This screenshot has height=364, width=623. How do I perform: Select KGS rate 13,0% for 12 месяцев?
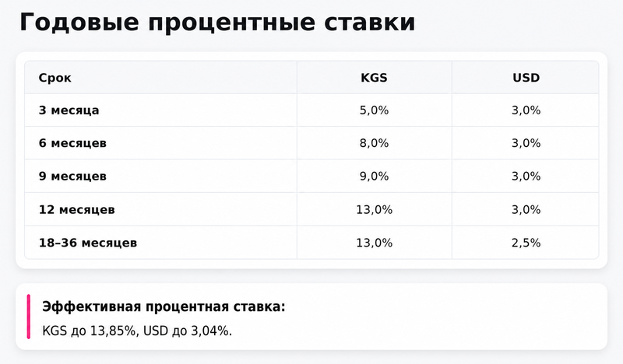tap(374, 209)
